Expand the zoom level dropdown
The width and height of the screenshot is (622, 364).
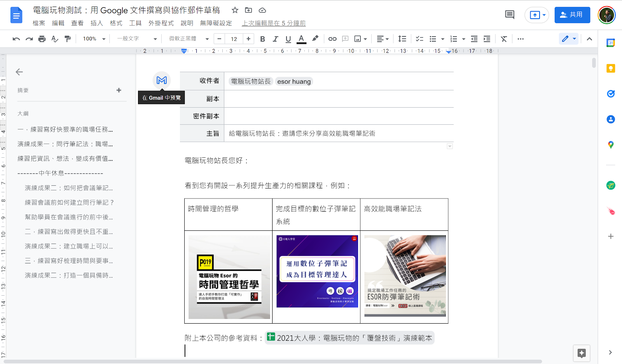point(94,39)
